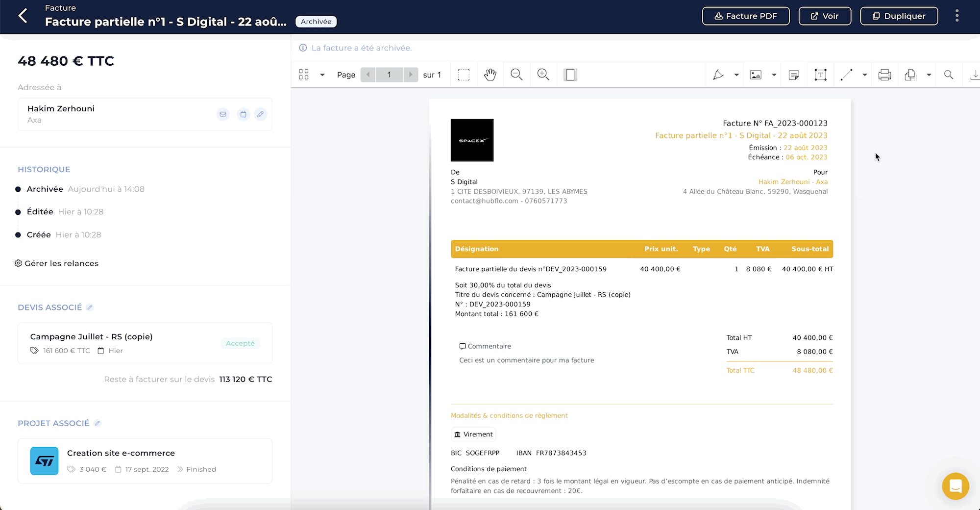This screenshot has height=510, width=980.
Task: Click the Créée history entry
Action: coord(59,235)
